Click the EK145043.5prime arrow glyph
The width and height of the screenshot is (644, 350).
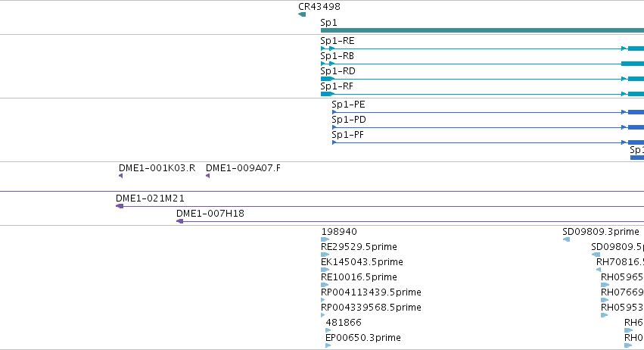click(325, 270)
